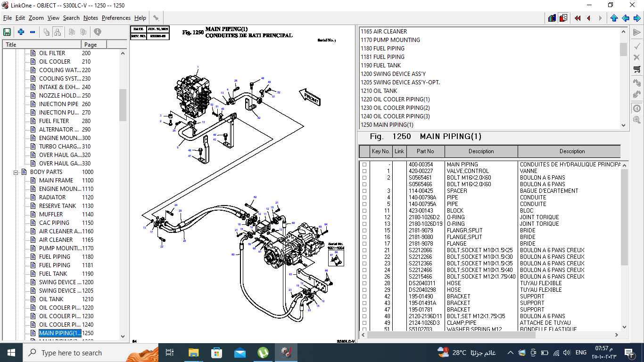Viewport: 644px width, 362px height.
Task: Click the magnifier search icon in right sidebar
Action: click(x=637, y=120)
